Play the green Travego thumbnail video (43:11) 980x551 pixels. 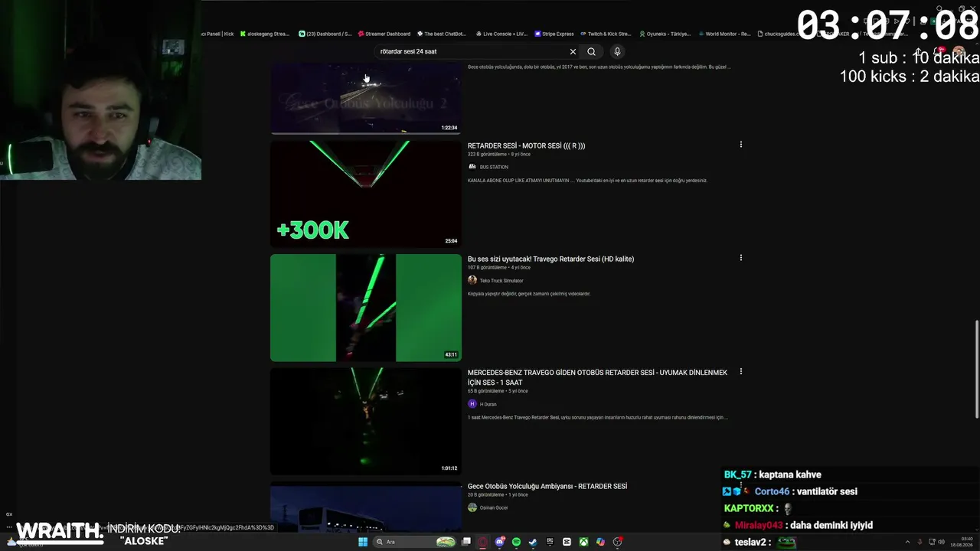366,308
